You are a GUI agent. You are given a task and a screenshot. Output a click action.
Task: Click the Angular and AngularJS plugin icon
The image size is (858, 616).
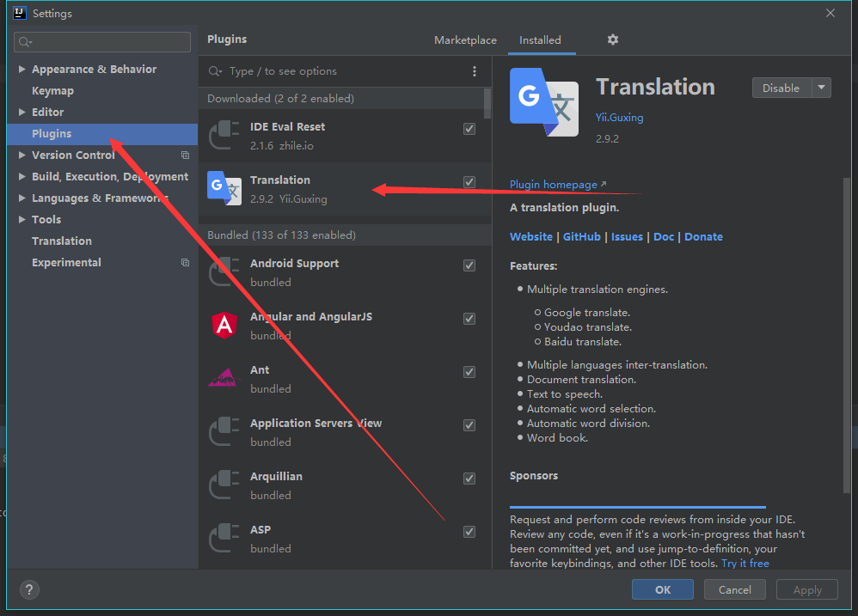point(224,326)
